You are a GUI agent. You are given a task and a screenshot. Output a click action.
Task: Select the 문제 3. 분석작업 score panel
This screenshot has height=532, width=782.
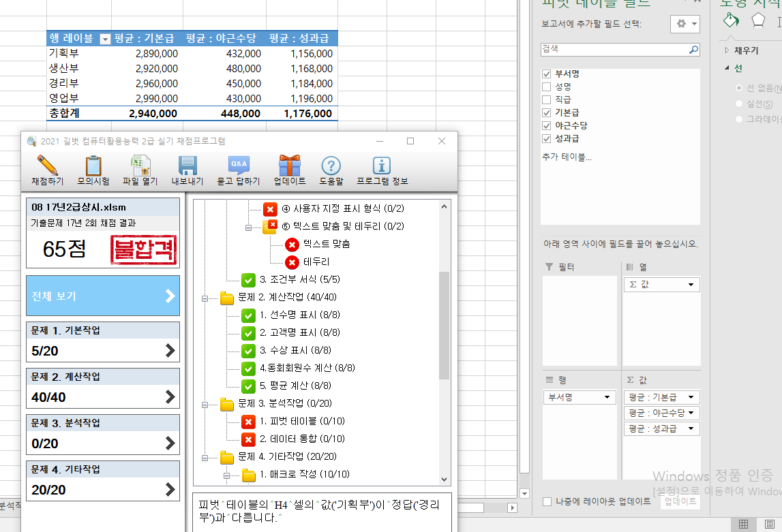click(x=103, y=434)
